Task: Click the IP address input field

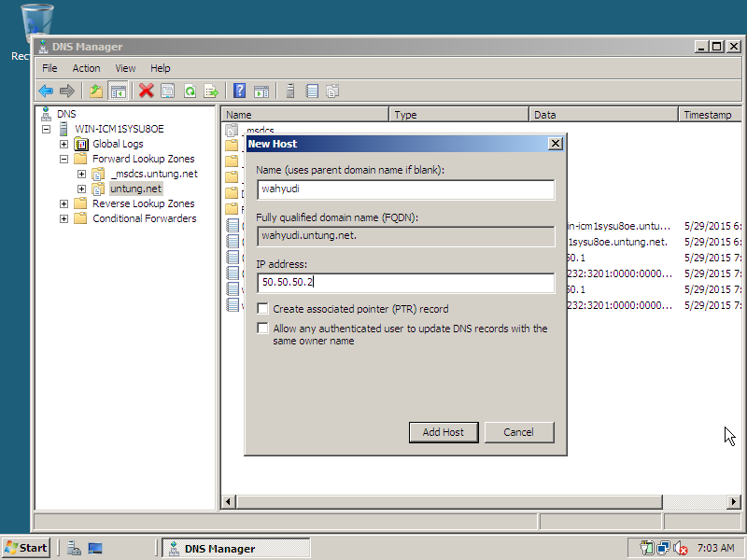Action: 405,283
